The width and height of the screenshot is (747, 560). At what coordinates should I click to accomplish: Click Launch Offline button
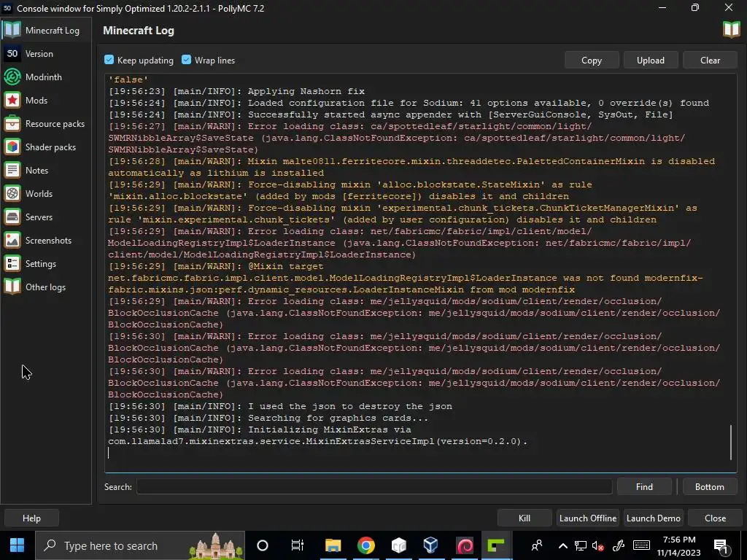[x=588, y=518]
